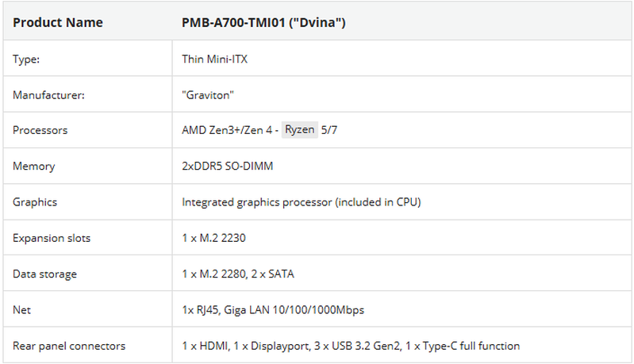This screenshot has width=634, height=364.
Task: Click the Graphics row label
Action: [x=36, y=202]
